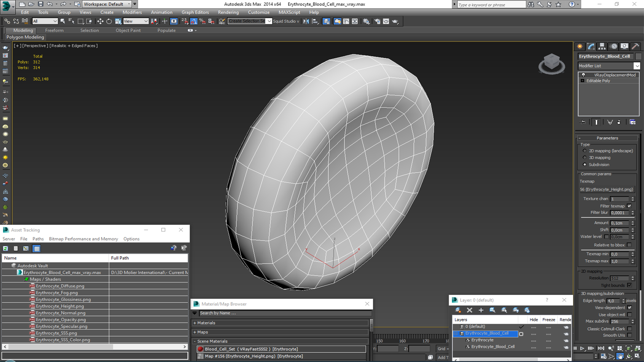Open Create Selection Set dropdown
The height and width of the screenshot is (362, 644).
tap(269, 21)
